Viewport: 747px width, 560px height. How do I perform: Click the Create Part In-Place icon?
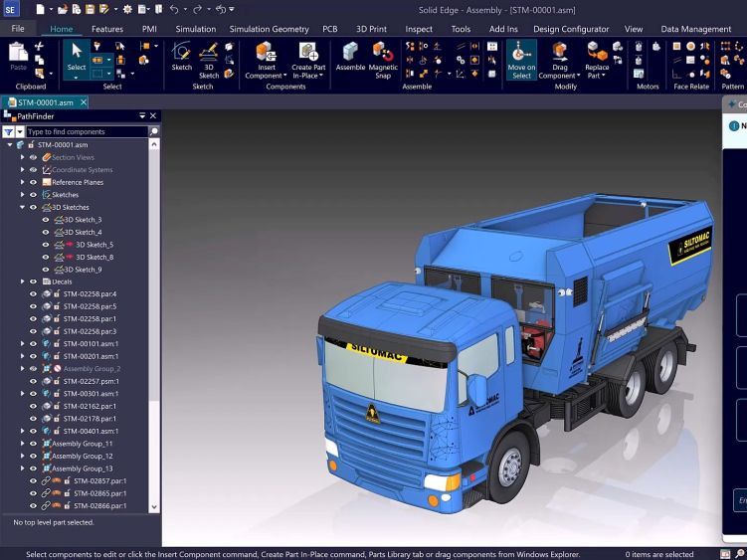tap(308, 55)
